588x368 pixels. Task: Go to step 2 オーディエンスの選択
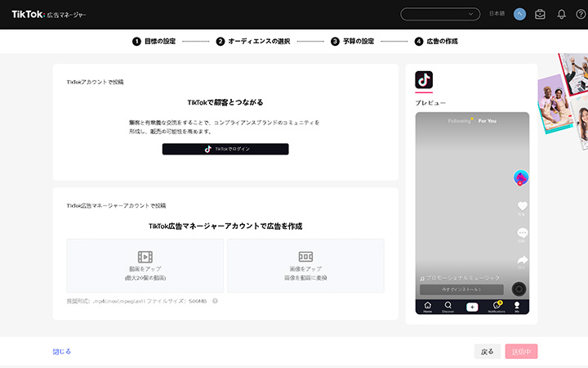coord(253,42)
